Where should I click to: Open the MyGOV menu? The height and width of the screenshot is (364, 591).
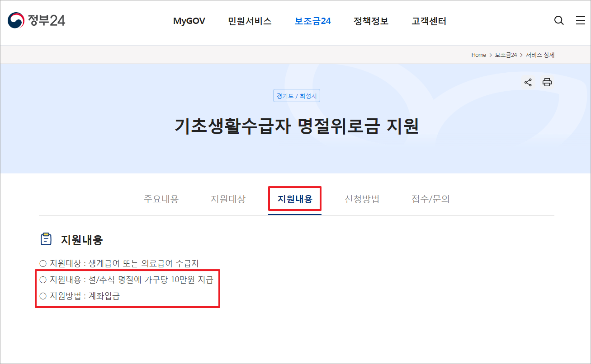[x=189, y=21]
